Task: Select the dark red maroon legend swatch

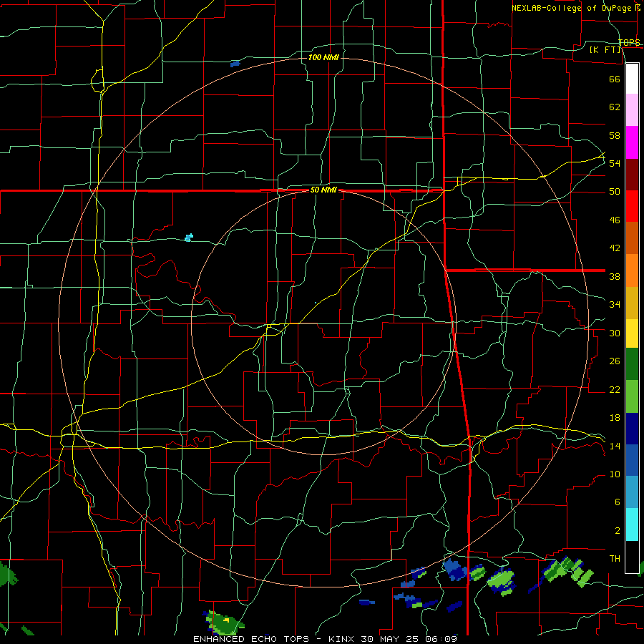Action: pos(632,174)
